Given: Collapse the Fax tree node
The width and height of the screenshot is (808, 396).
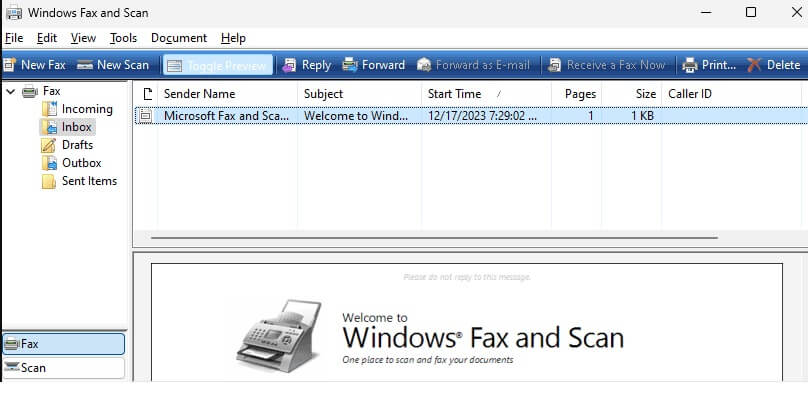Looking at the screenshot, I should click(x=11, y=92).
